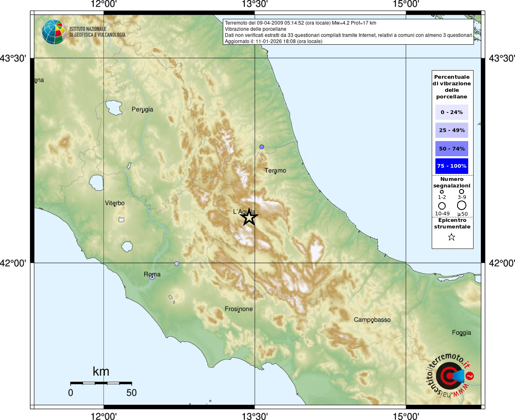Click the top 12°00' longitude label
Image resolution: width=515 pixels, height=420 pixels.
104,4
